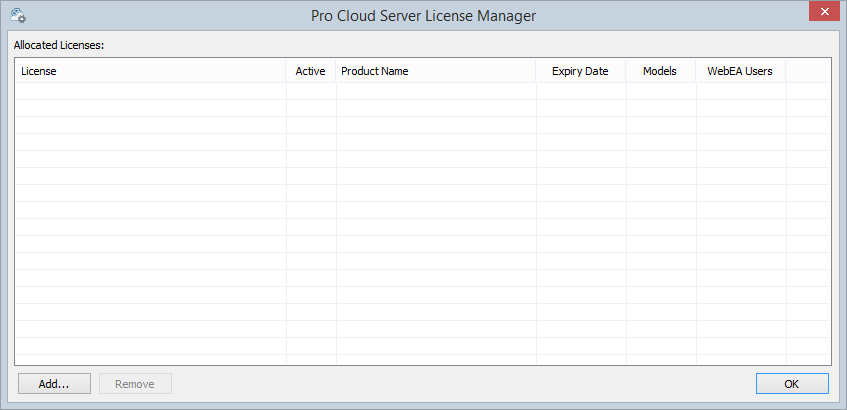Select the first empty row under License
The height and width of the screenshot is (410, 847).
click(x=150, y=91)
